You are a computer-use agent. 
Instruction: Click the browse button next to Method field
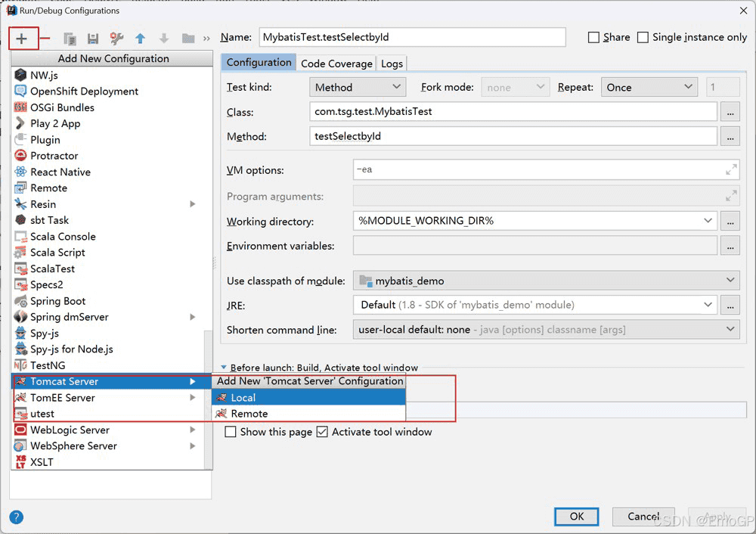coord(730,136)
